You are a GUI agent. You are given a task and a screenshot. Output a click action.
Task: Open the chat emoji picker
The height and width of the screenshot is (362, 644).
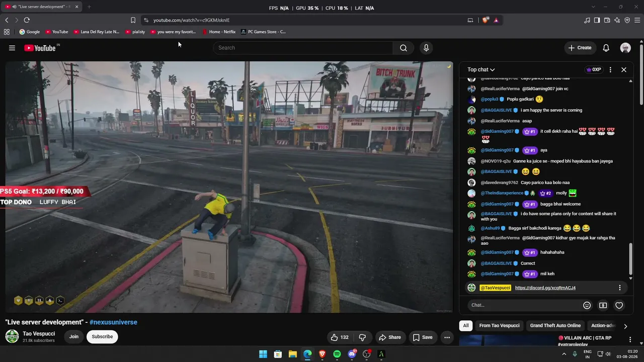pos(587,305)
